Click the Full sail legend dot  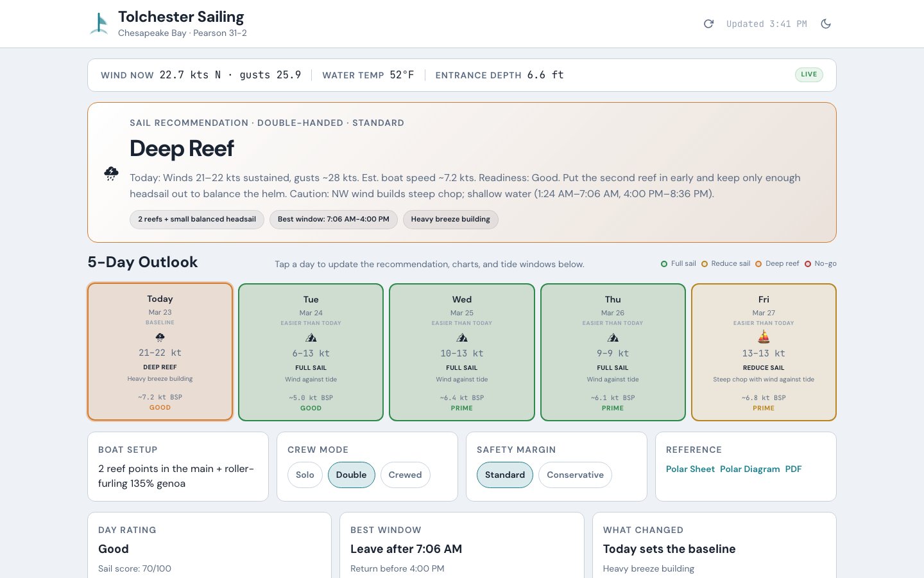click(x=664, y=263)
